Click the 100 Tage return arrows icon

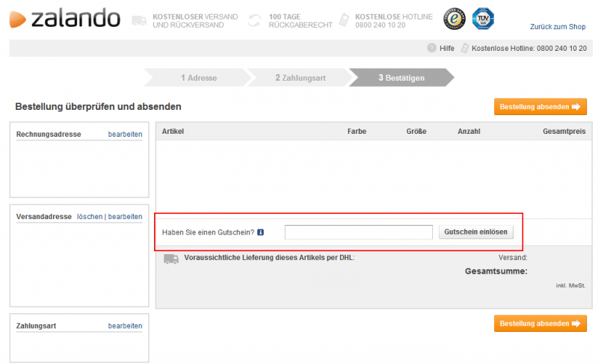point(256,20)
